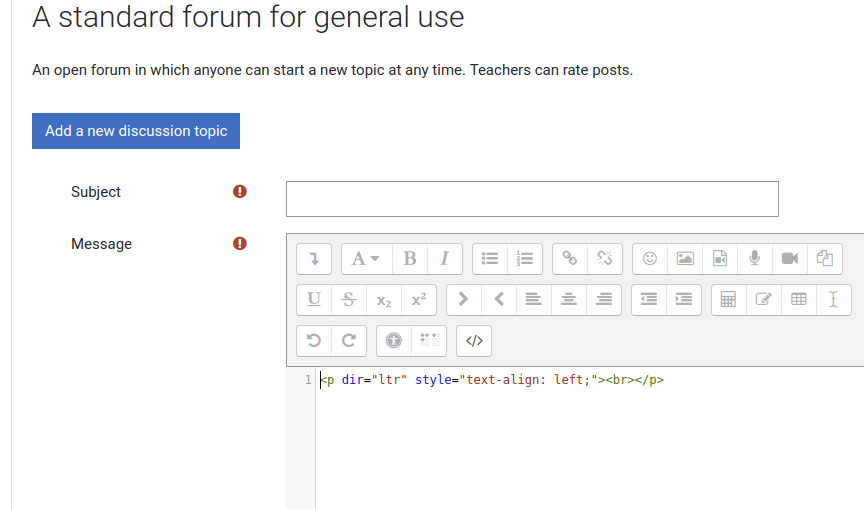The width and height of the screenshot is (864, 509).
Task: Click into the Subject input field
Action: 532,199
